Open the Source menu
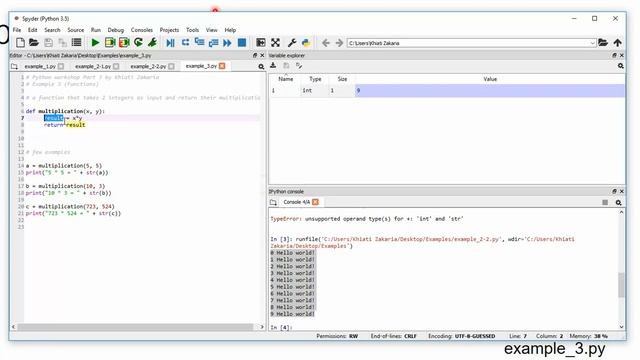The image size is (640, 360). click(x=76, y=30)
